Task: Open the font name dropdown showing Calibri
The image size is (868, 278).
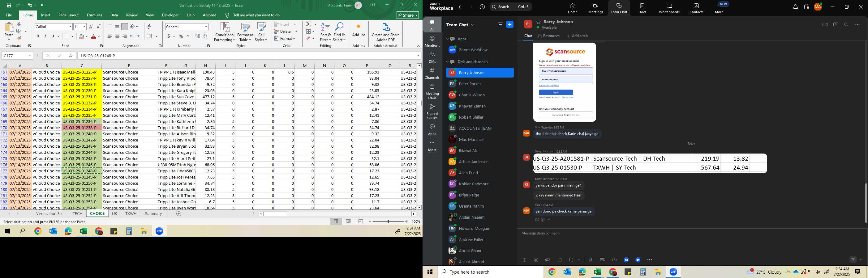Action: [71, 27]
